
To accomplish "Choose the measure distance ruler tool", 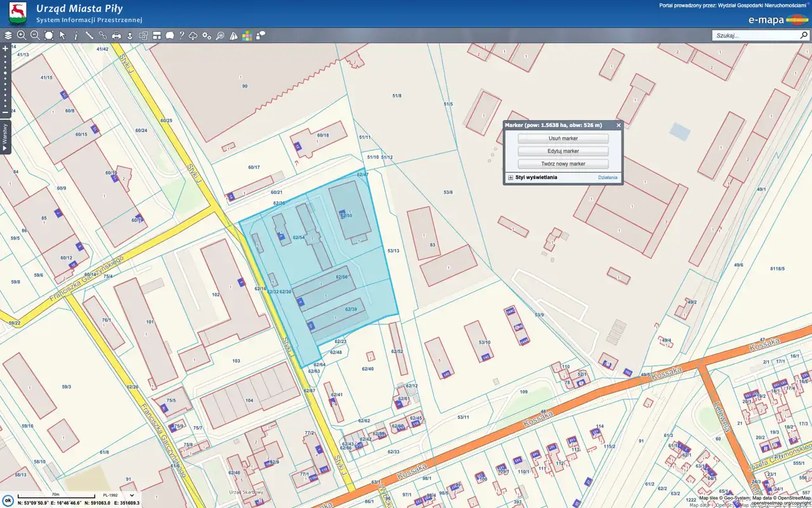I will tap(89, 36).
